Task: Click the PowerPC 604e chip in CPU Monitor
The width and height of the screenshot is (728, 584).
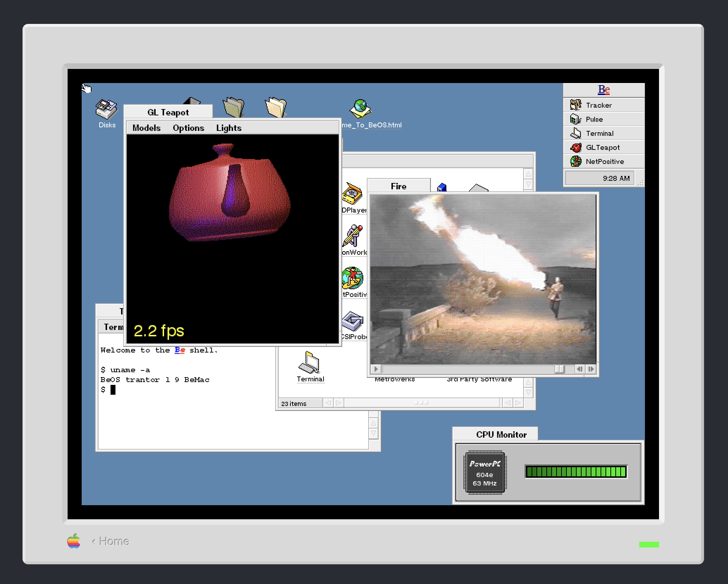Action: point(485,472)
